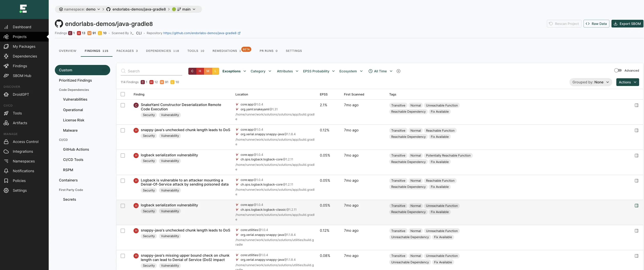Open the namespace demo dropdown

pos(79,9)
